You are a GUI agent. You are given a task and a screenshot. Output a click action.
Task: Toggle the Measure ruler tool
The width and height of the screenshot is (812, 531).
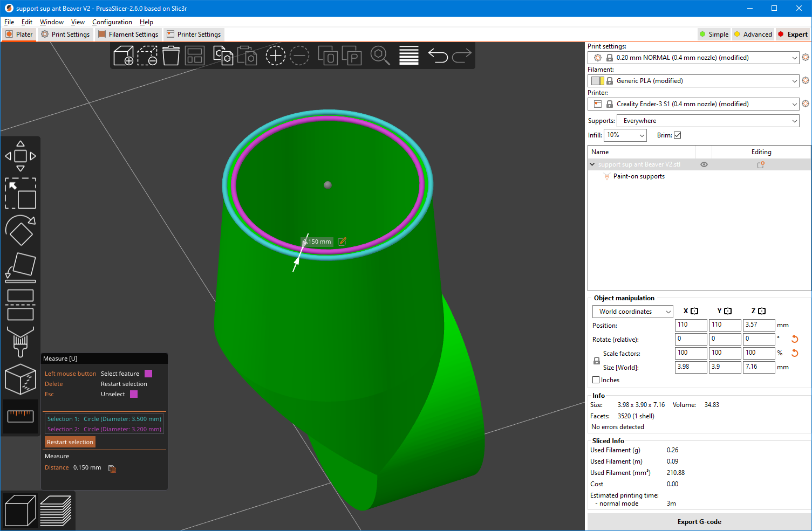coord(21,416)
